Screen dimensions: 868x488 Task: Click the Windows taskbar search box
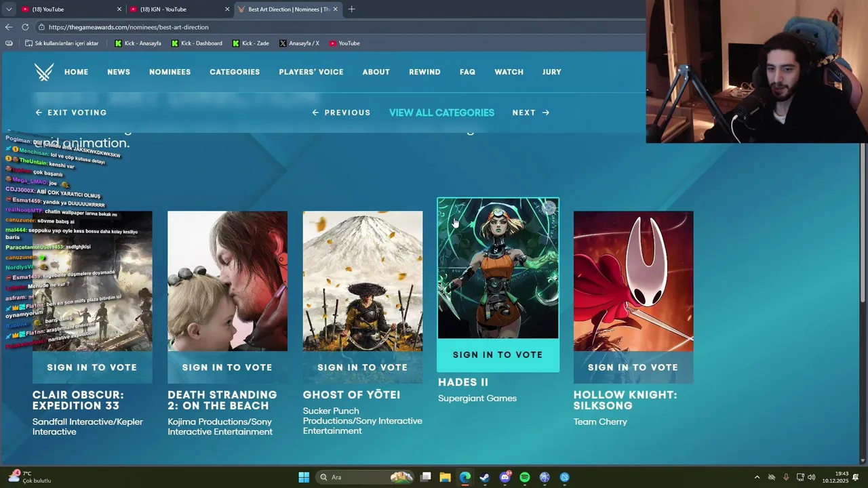(x=365, y=477)
